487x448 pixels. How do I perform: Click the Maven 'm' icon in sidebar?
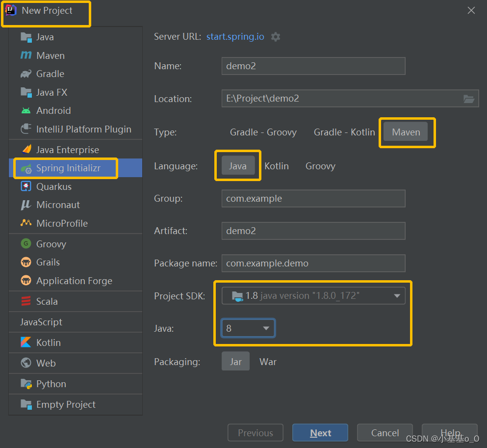[x=26, y=55]
